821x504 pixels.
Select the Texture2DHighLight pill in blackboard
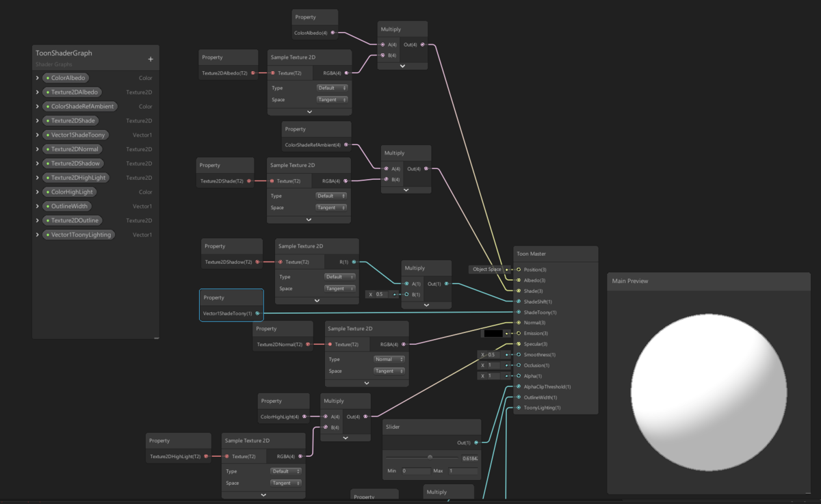coord(76,178)
